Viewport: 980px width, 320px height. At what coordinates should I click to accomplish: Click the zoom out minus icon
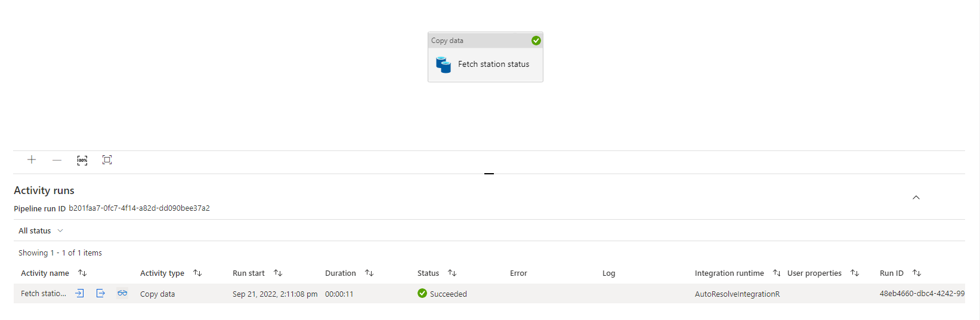[x=57, y=159]
